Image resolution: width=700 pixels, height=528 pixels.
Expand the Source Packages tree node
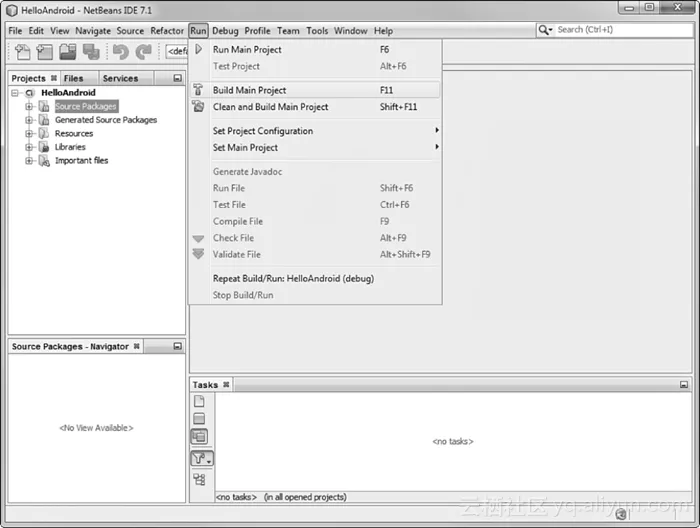tap(30, 106)
